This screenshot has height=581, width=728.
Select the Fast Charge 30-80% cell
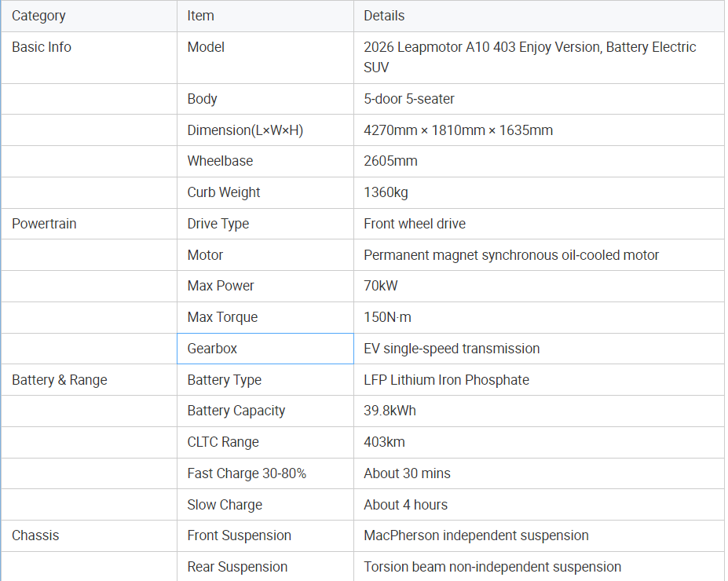pos(265,473)
